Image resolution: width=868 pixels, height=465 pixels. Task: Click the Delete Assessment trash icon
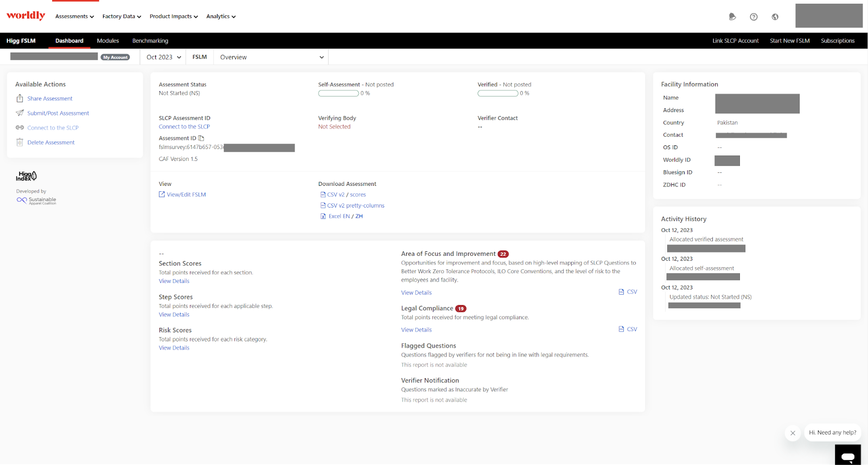pos(20,143)
